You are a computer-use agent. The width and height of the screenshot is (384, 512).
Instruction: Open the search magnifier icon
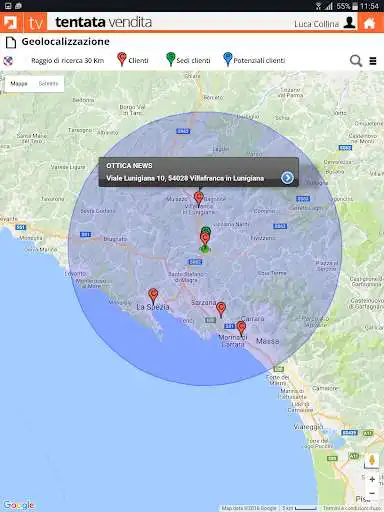point(356,61)
